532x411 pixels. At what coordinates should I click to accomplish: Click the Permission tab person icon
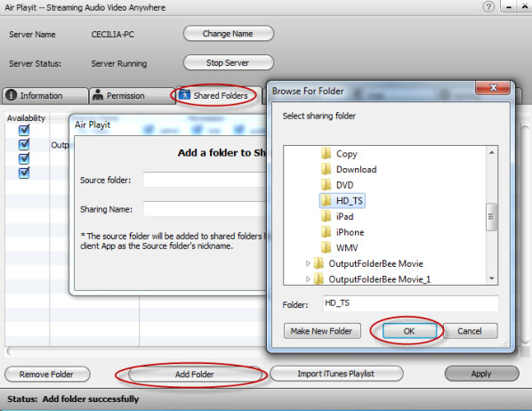(97, 95)
